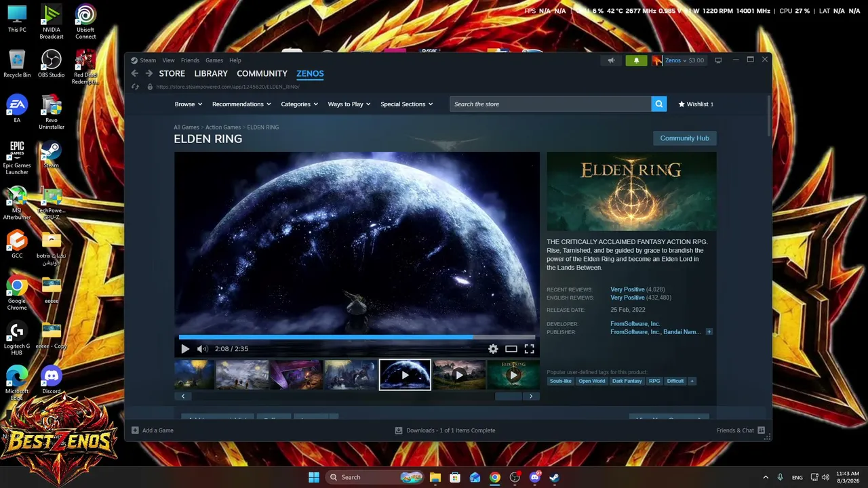
Task: Open the video settings gear
Action: coord(493,349)
